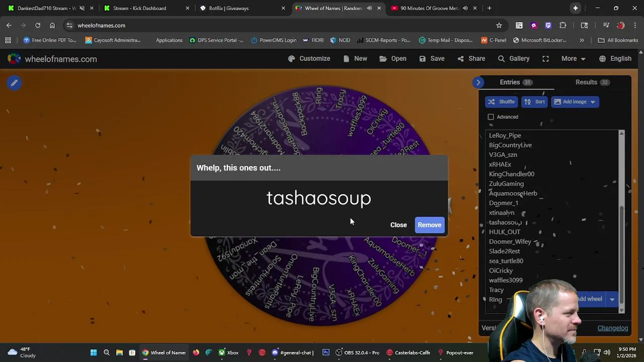Open File Explorer from taskbar
The image size is (644, 362).
pyautogui.click(x=119, y=352)
